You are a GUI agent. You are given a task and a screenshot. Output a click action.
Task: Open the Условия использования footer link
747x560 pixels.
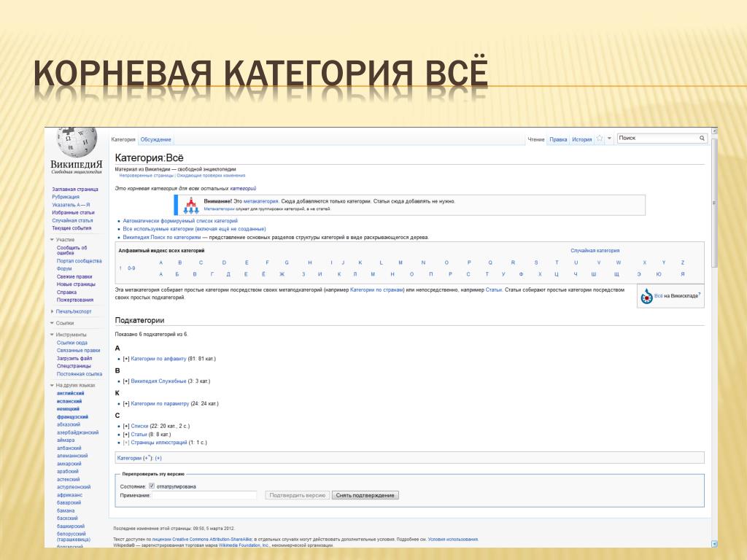pos(452,540)
